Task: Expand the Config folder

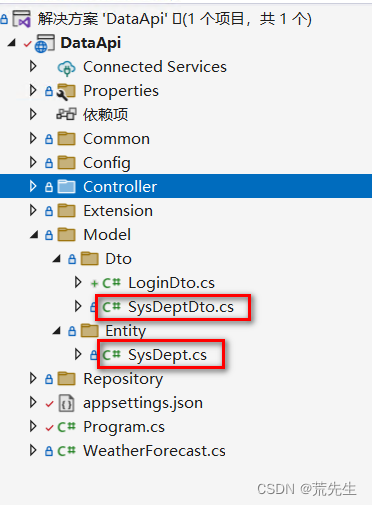Action: coord(33,162)
